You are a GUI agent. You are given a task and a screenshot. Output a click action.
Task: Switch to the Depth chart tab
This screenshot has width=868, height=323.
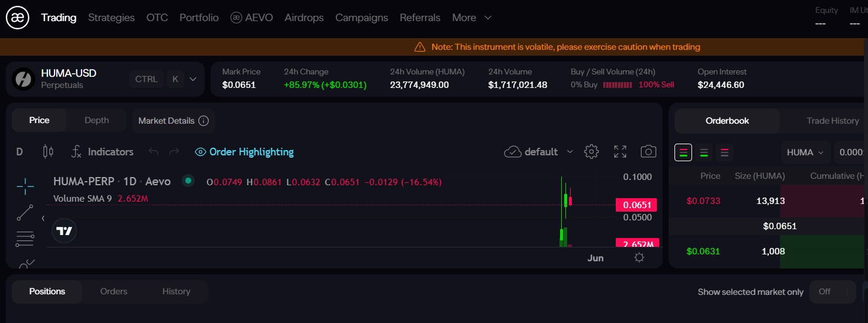[x=97, y=120]
